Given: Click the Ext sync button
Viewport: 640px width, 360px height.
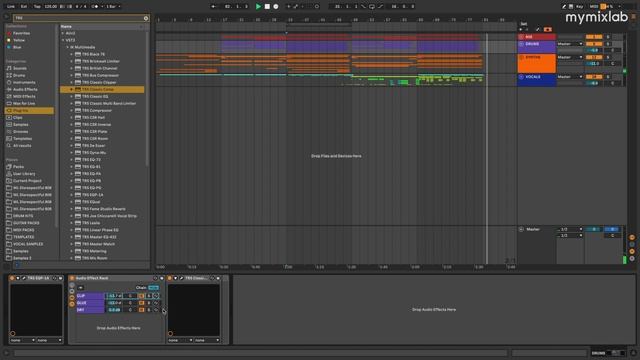Looking at the screenshot, I should (x=24, y=7).
